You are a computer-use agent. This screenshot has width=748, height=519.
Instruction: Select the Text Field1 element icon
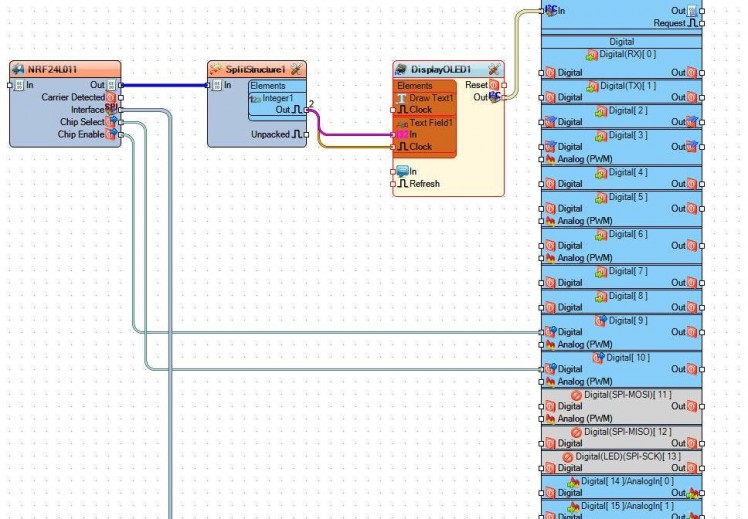402,123
